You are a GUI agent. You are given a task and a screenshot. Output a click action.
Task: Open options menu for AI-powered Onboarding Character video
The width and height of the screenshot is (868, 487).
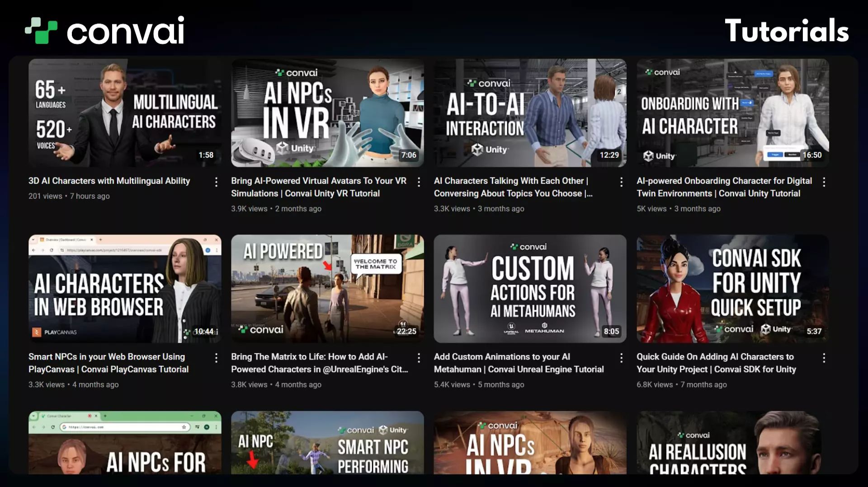click(824, 182)
